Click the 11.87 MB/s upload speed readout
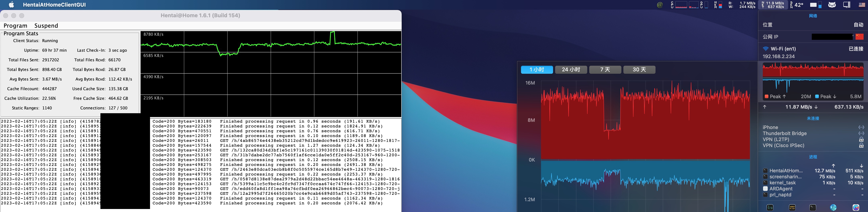The width and height of the screenshot is (868, 212). pos(799,107)
